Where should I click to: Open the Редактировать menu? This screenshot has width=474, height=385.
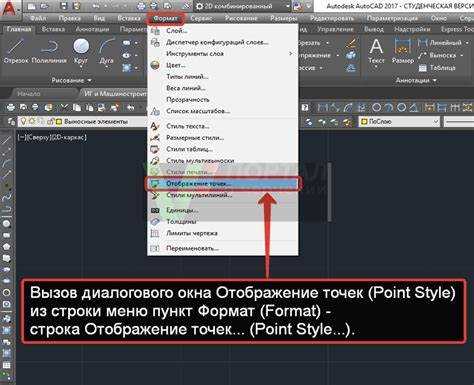[x=332, y=19]
